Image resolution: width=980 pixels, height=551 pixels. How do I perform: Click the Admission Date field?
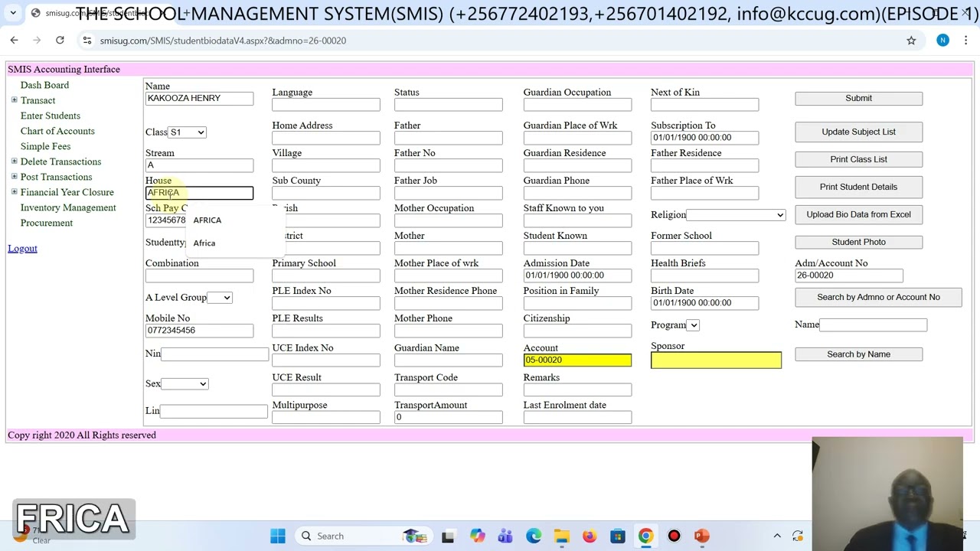(x=577, y=275)
